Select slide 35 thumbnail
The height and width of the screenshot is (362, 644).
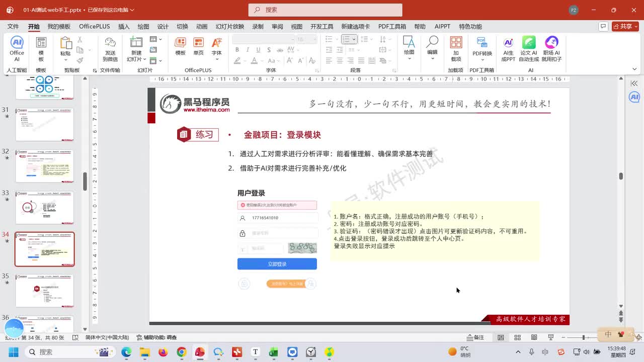[45, 291]
